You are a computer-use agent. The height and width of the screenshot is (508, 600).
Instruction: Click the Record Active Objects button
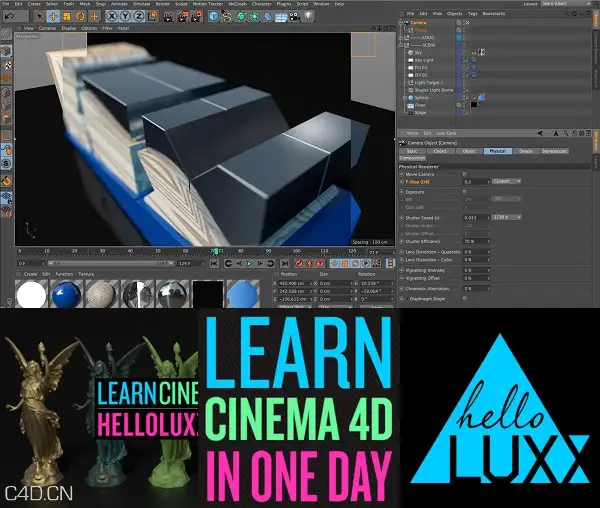coord(299,264)
